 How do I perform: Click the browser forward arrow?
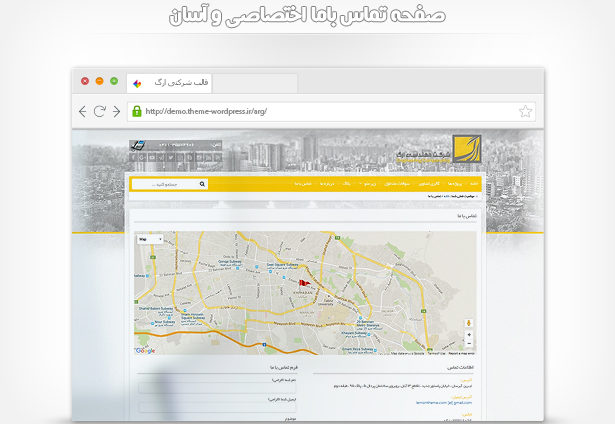(116, 111)
